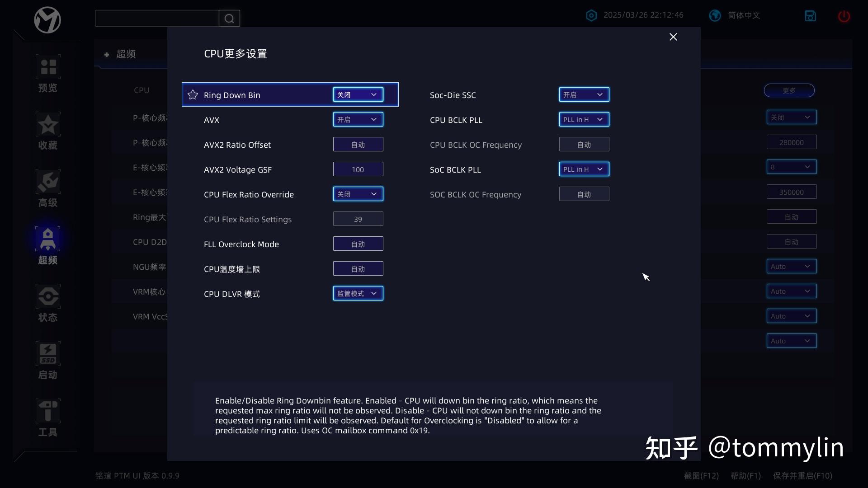Close the CPU更多设置 dialog
The width and height of the screenshot is (868, 488).
[673, 37]
